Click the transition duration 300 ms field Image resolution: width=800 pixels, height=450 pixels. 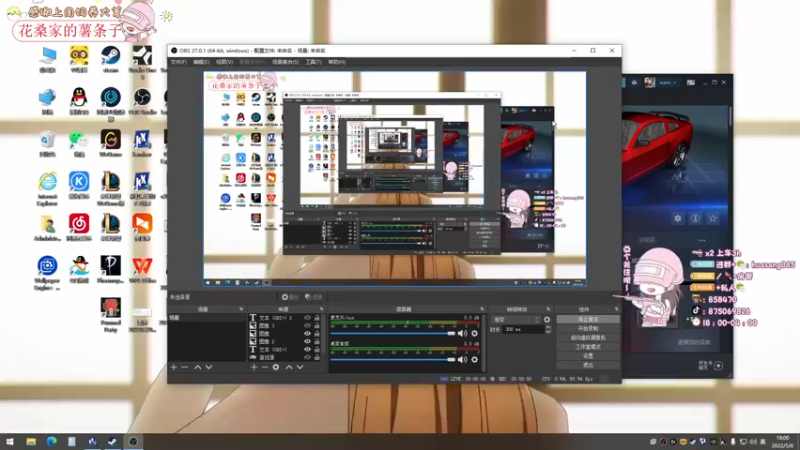coord(523,330)
